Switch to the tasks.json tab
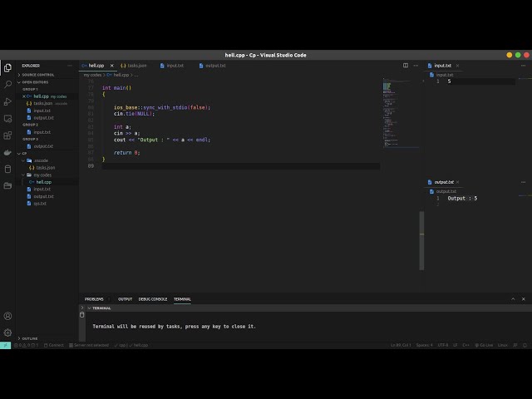Screen dimensions: 532x399 (x=136, y=66)
